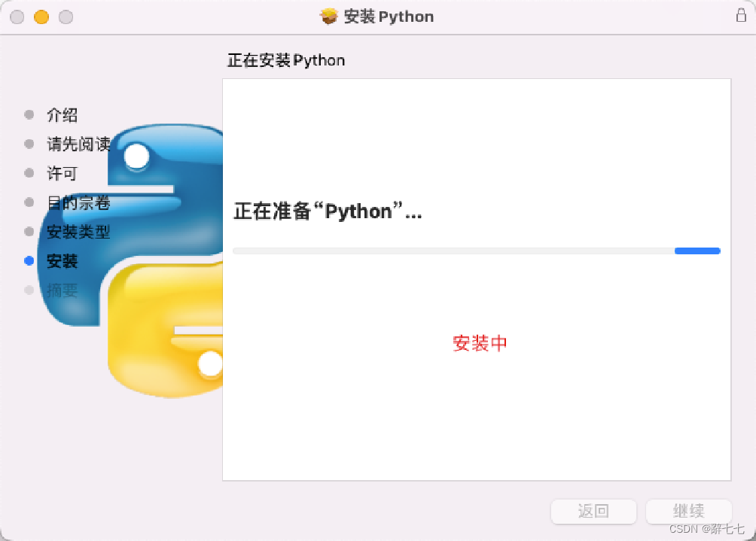Click the installation progress bar

[476, 251]
